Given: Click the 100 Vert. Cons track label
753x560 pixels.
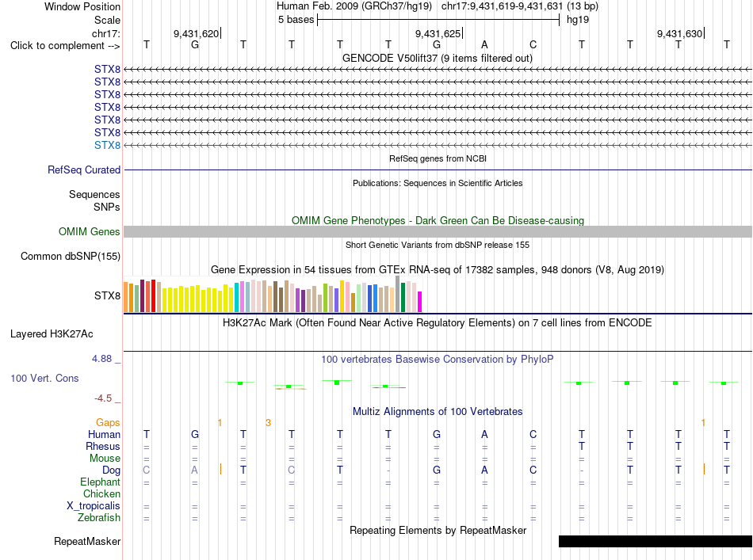Looking at the screenshot, I should tap(44, 378).
